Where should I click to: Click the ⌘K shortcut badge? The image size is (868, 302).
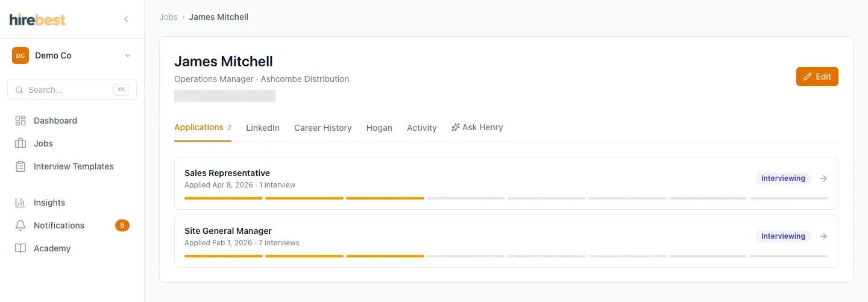point(121,90)
